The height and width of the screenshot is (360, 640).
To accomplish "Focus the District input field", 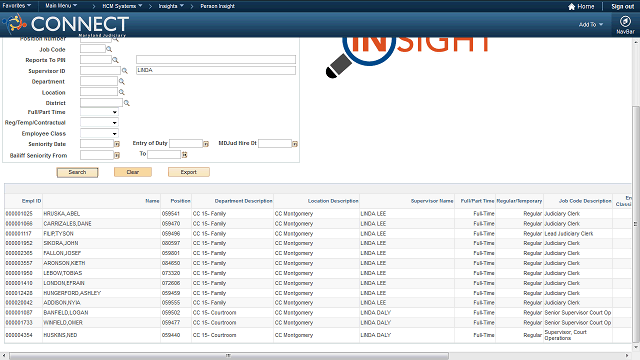I will [x=101, y=102].
